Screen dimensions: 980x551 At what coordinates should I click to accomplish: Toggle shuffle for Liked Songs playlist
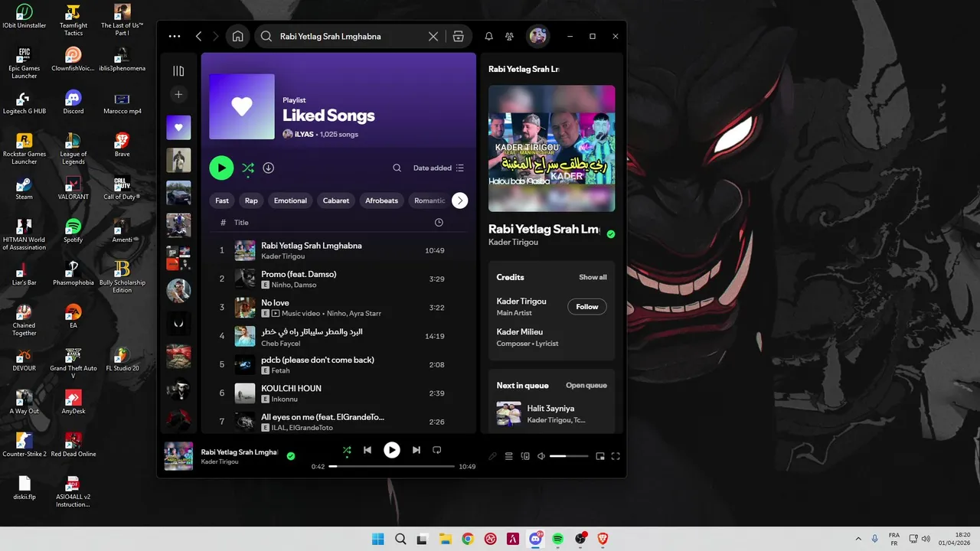tap(248, 168)
